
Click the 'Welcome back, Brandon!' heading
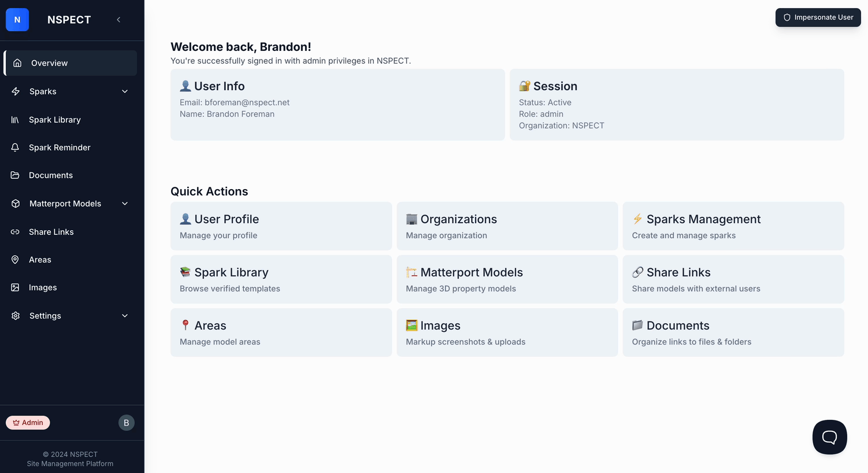[x=241, y=47]
